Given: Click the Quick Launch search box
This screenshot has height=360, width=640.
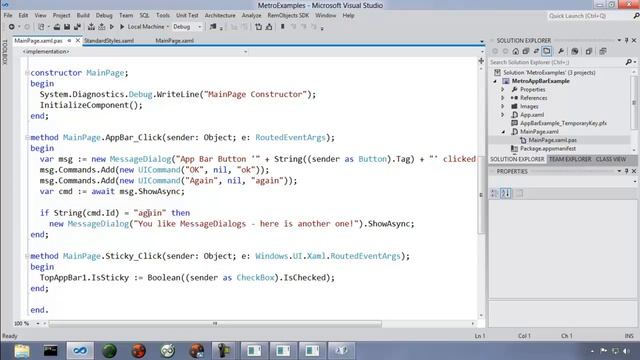Looking at the screenshot, I should click(588, 16).
